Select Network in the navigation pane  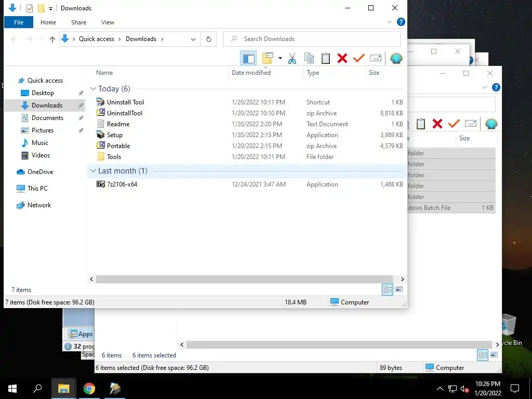[39, 205]
